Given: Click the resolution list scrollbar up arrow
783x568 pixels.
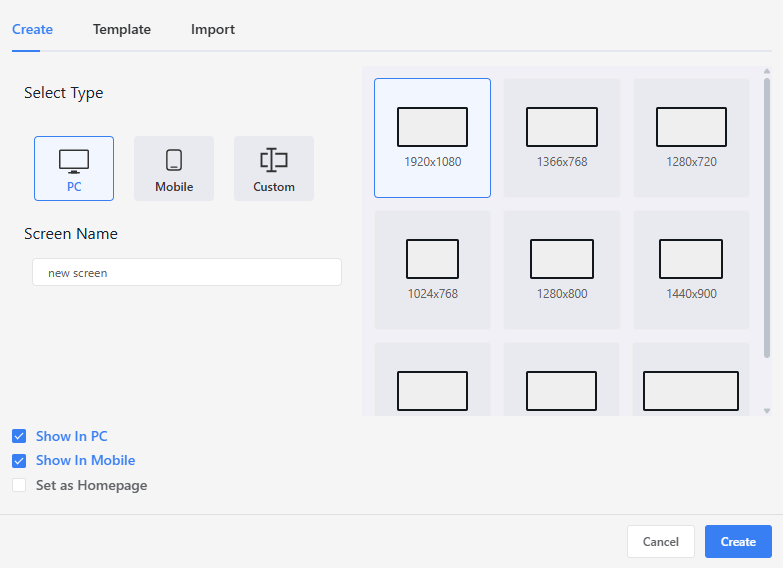Looking at the screenshot, I should pyautogui.click(x=767, y=72).
